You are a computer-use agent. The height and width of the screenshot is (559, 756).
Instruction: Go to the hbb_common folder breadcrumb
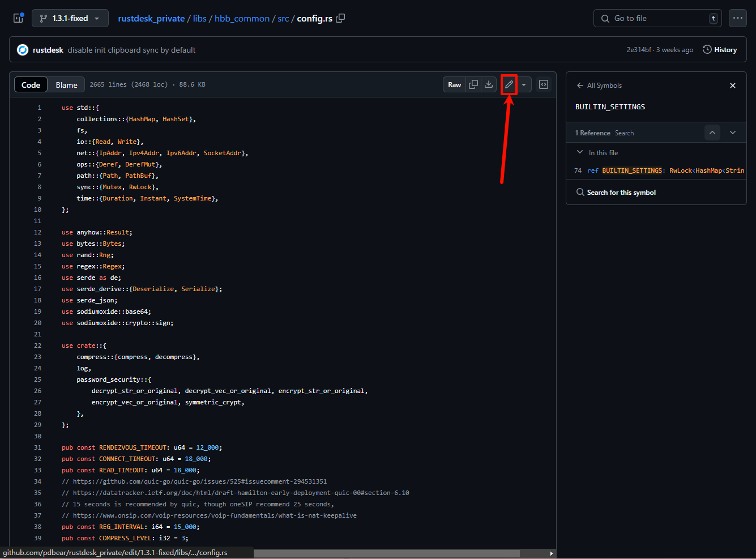pos(242,18)
